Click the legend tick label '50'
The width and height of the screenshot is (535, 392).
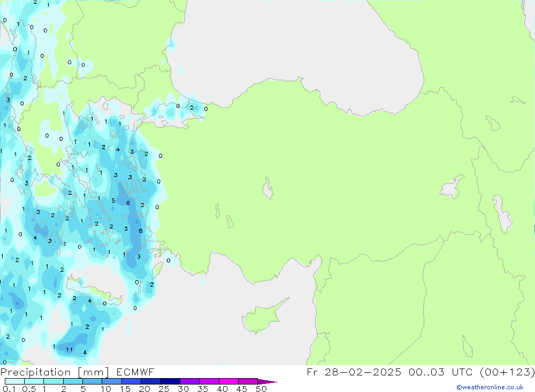262,389
